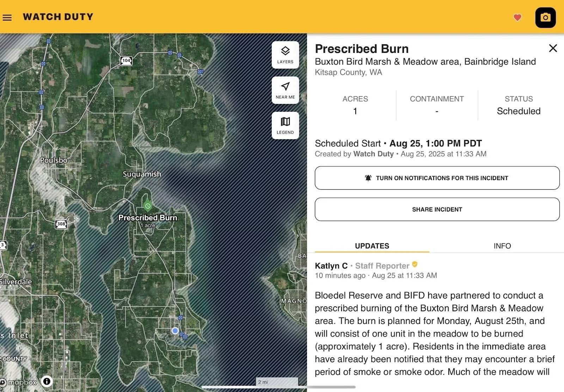This screenshot has height=392, width=564.
Task: Click the 2 mi map scale bar
Action: tap(277, 382)
